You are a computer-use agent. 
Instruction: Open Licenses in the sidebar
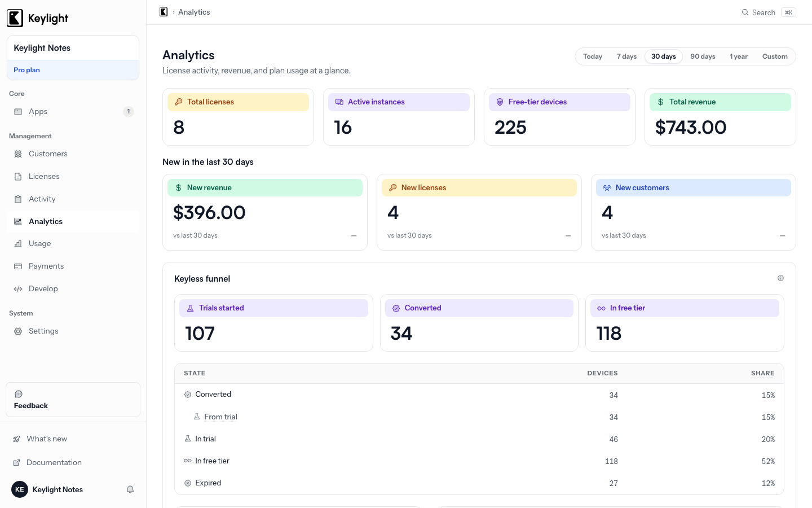[73, 177]
